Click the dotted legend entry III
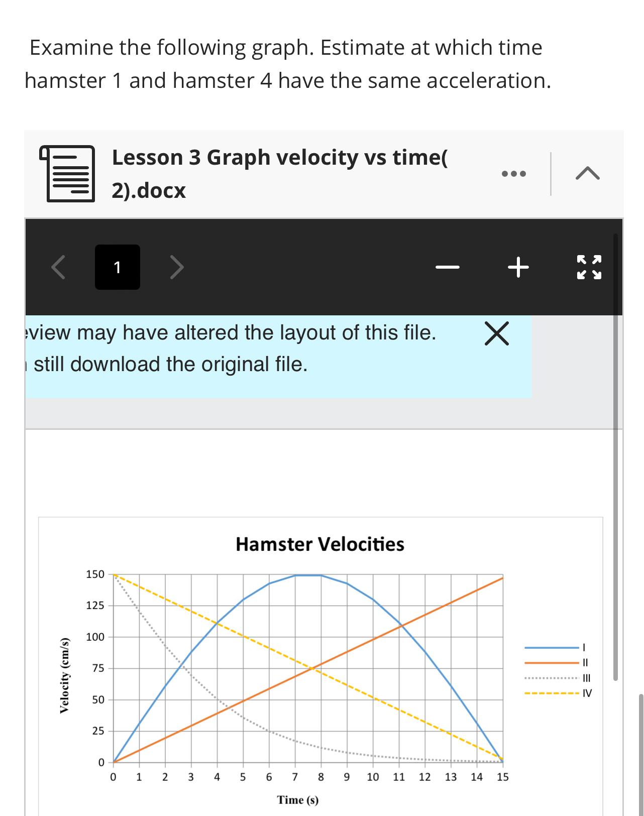 tap(558, 679)
